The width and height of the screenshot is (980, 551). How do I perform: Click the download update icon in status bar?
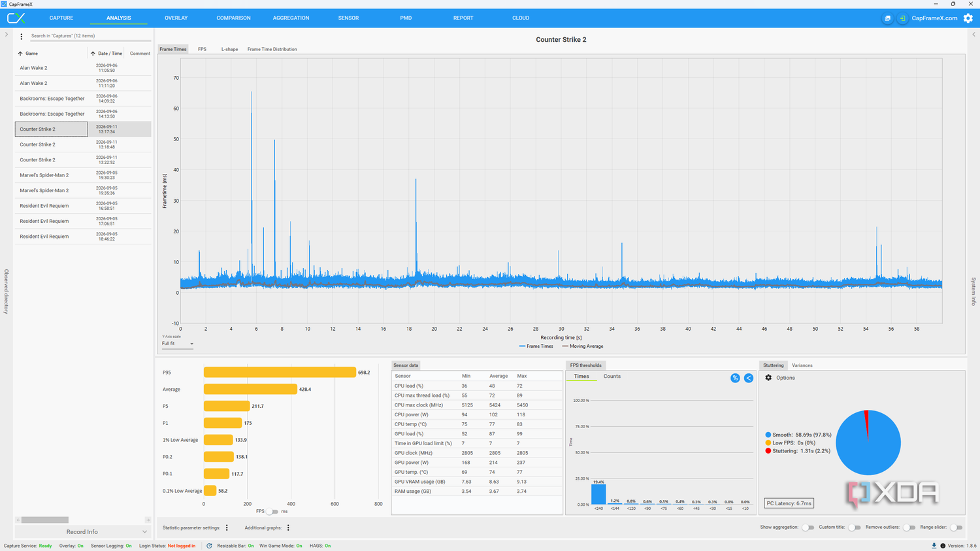click(934, 546)
